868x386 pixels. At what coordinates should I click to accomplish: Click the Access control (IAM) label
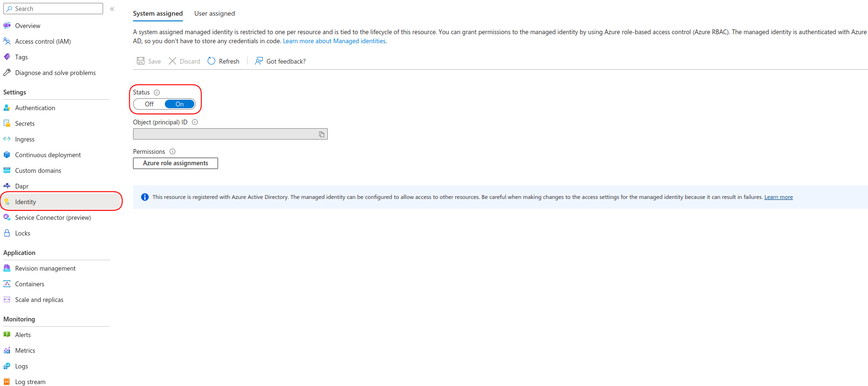(x=43, y=41)
